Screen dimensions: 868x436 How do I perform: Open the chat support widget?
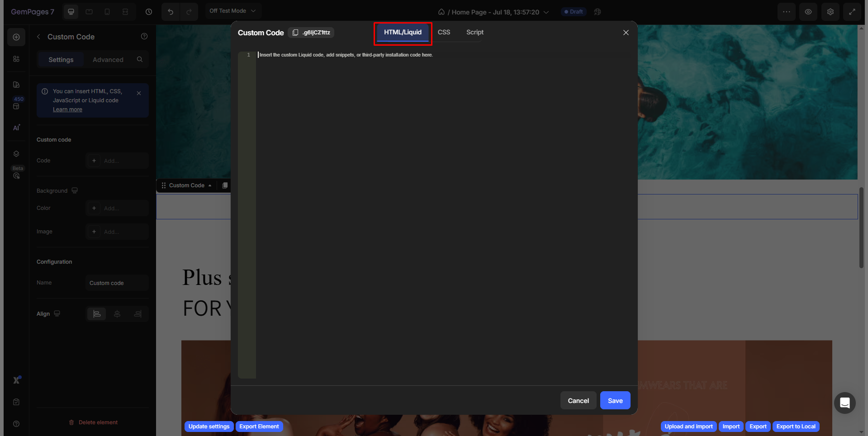coord(845,403)
